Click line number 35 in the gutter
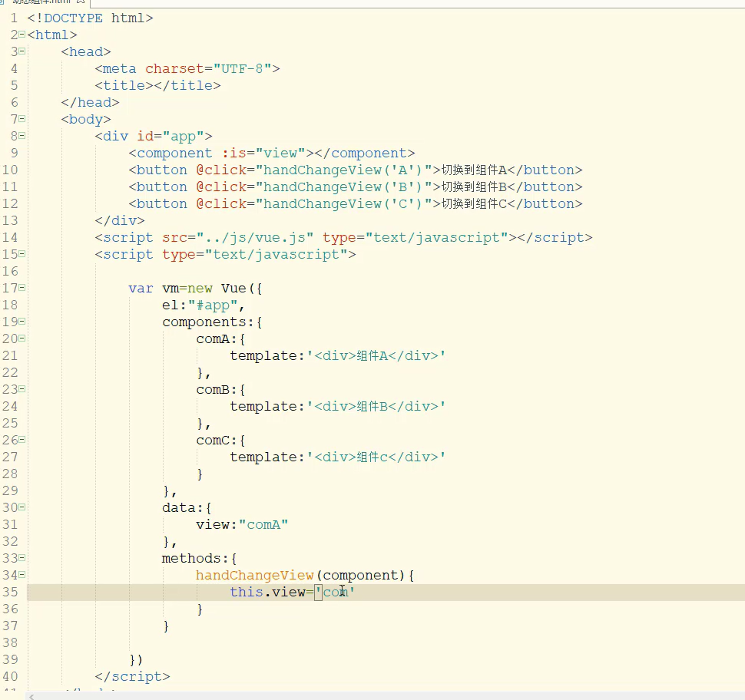This screenshot has width=745, height=700. pos(10,593)
